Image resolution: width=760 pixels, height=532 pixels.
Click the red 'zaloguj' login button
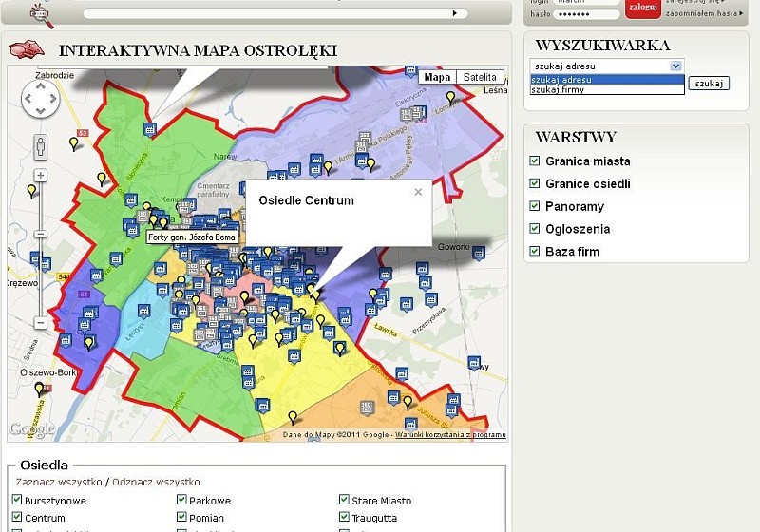coord(643,8)
